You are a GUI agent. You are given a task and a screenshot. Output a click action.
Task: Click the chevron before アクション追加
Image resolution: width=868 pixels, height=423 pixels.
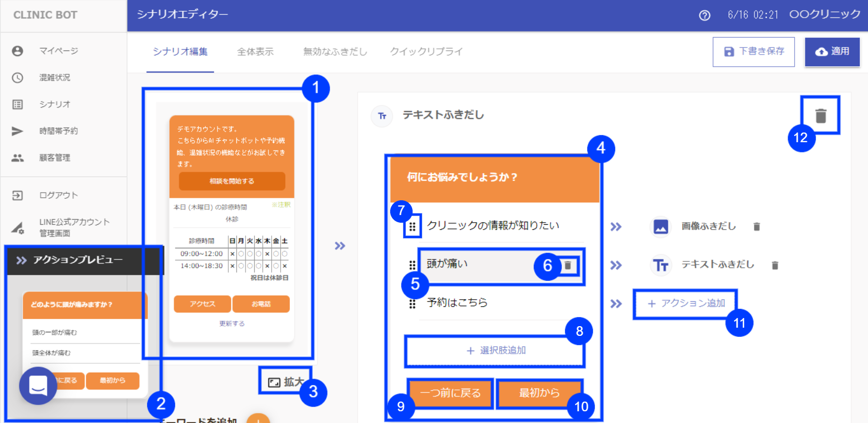[616, 304]
